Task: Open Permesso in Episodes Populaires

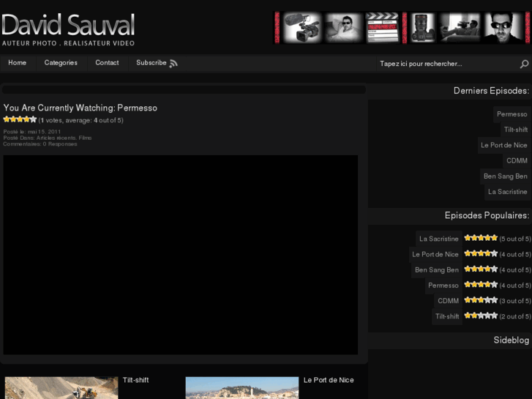Action: tap(443, 286)
